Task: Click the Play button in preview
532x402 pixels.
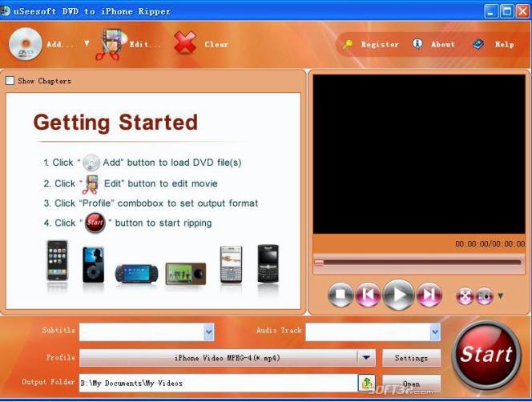Action: click(x=399, y=295)
